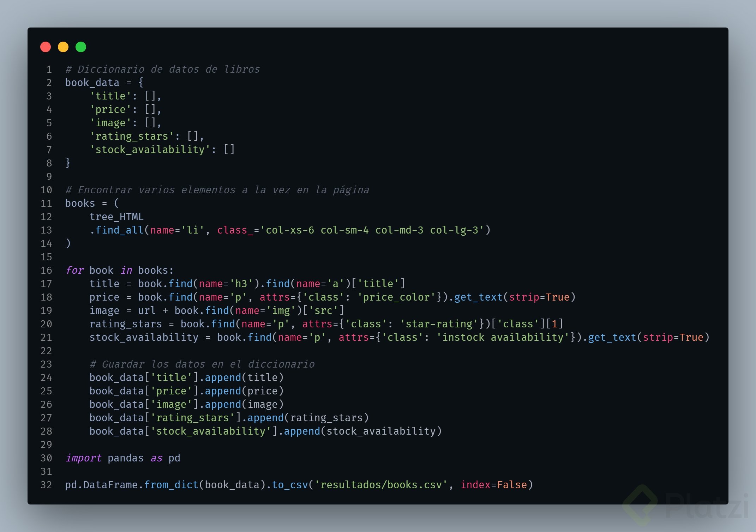Click the 'import' keyword on line 30
The image size is (756, 532).
(x=84, y=458)
